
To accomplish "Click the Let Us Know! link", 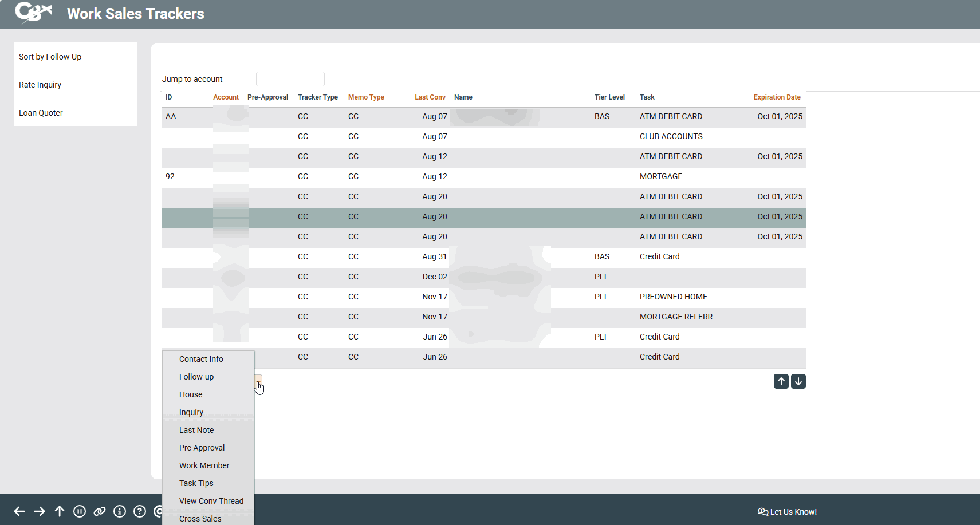I will coord(788,512).
